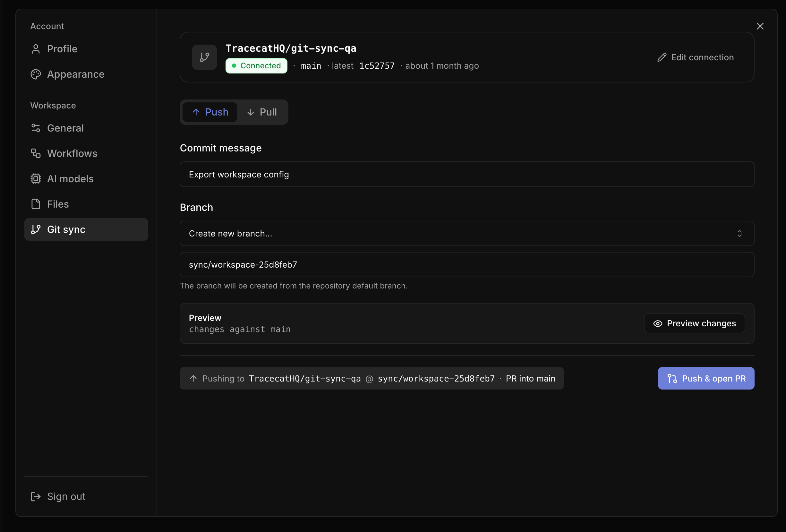Click the 'about 1 month ago' timestamp

[x=442, y=66]
